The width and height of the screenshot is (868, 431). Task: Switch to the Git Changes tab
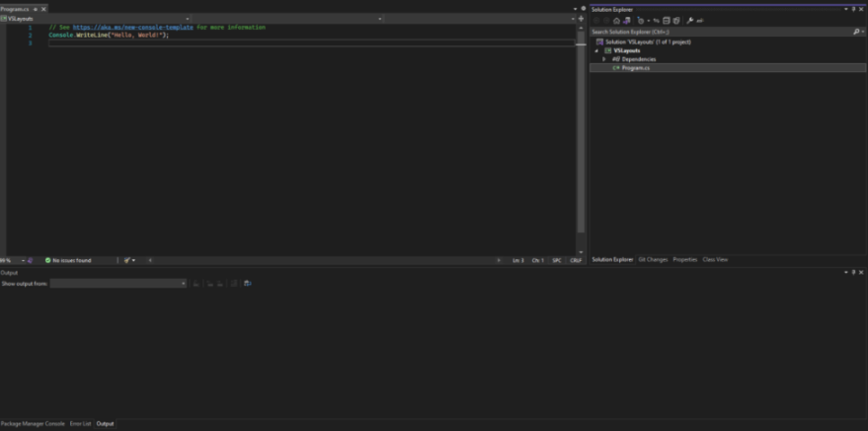653,259
